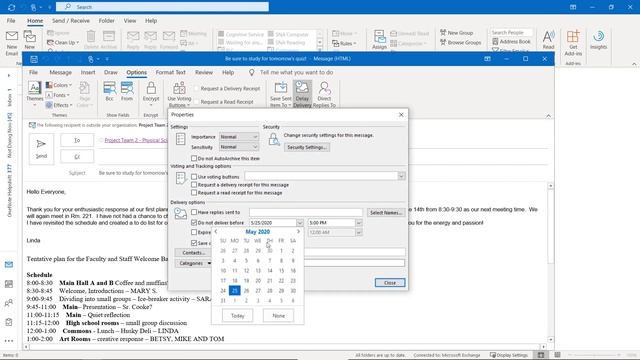The height and width of the screenshot is (360, 640).
Task: Click the Outlook Search box
Action: tap(162, 7)
